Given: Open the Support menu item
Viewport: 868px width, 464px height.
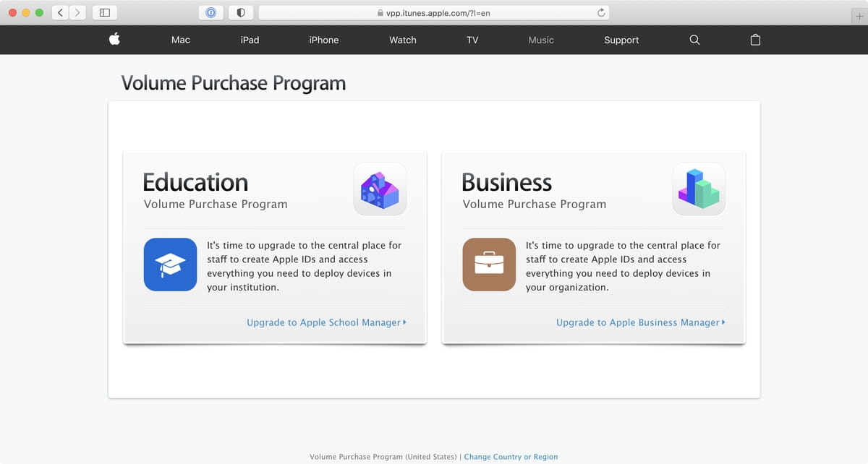Looking at the screenshot, I should coord(621,40).
